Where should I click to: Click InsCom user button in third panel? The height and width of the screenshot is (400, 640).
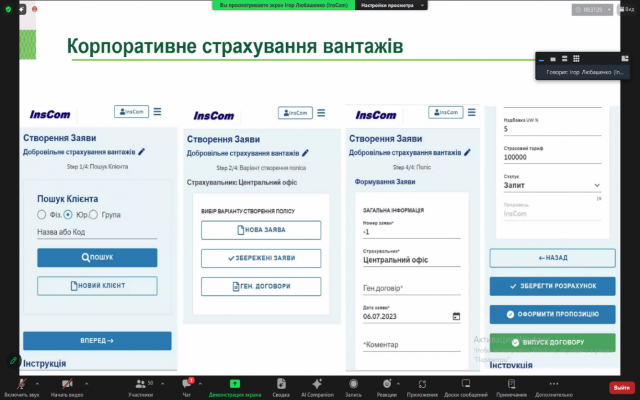click(x=445, y=112)
